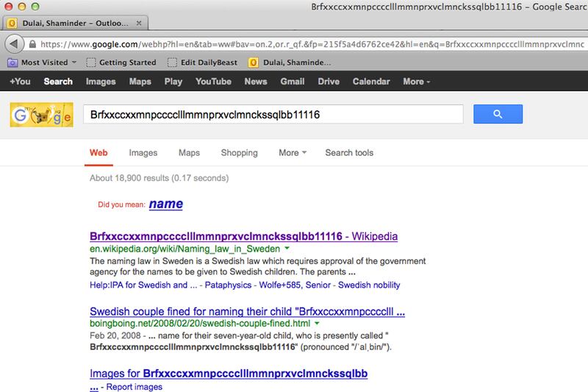The image size is (588, 392).
Task: Open the Pataphysics sitelink
Action: pyautogui.click(x=228, y=285)
